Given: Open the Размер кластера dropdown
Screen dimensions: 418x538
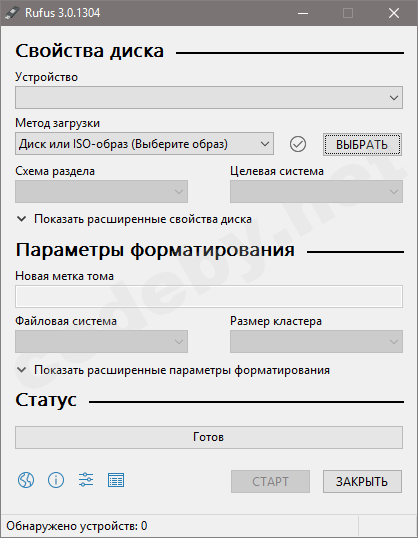Looking at the screenshot, I should click(x=316, y=341).
